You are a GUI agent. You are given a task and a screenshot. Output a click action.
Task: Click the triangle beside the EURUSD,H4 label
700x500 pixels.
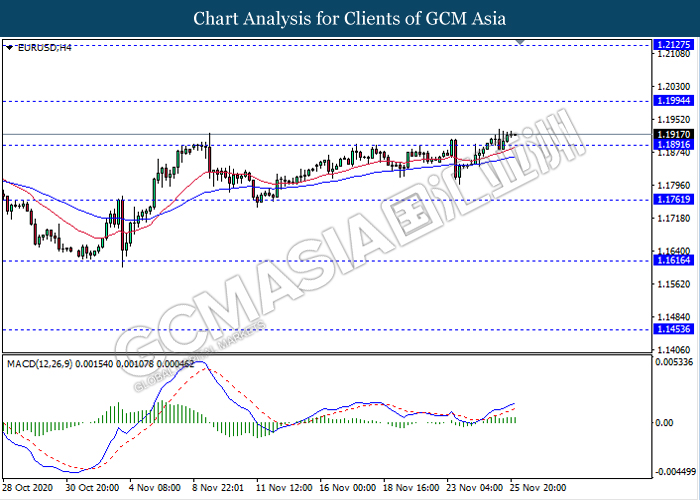10,47
